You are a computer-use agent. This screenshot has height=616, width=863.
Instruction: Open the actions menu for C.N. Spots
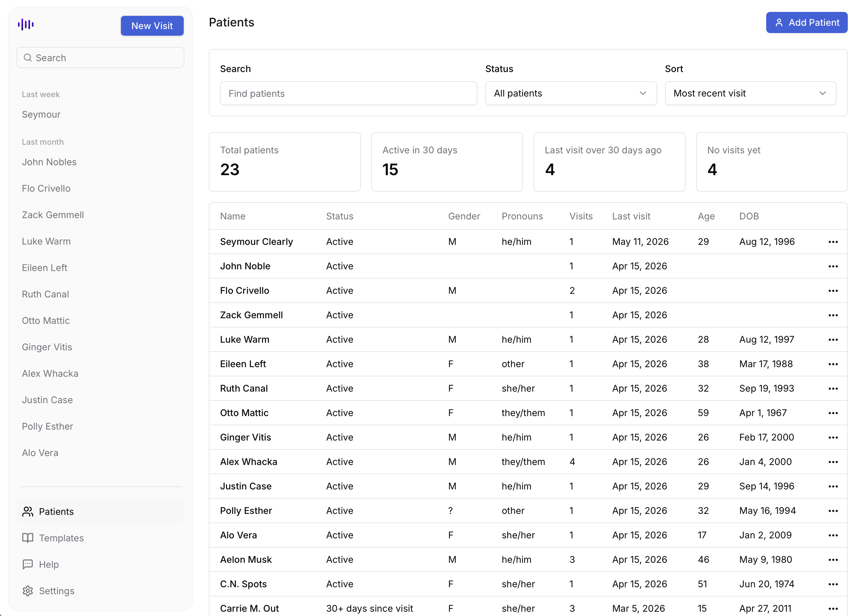point(833,585)
